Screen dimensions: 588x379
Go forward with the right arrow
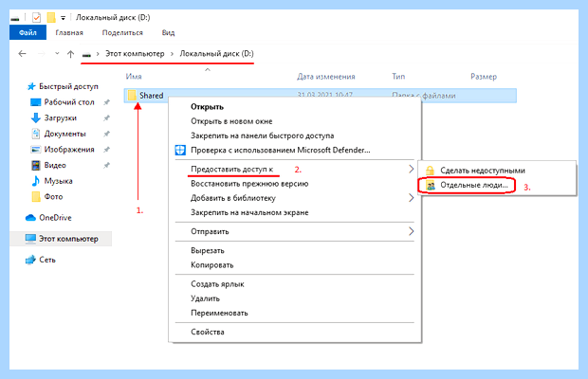pyautogui.click(x=41, y=54)
